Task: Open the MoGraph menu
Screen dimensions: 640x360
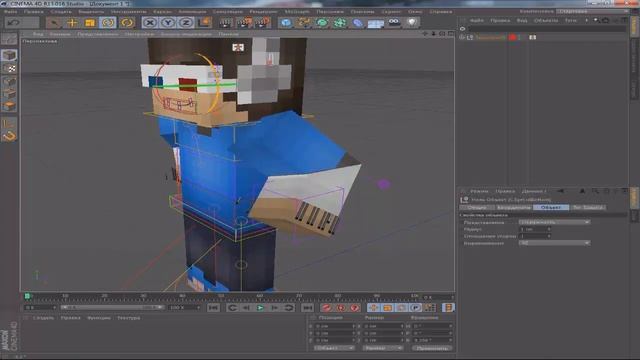Action: pos(297,12)
